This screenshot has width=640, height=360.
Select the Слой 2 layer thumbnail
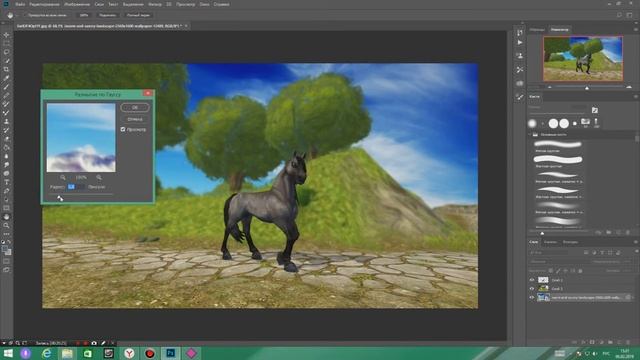tap(543, 280)
